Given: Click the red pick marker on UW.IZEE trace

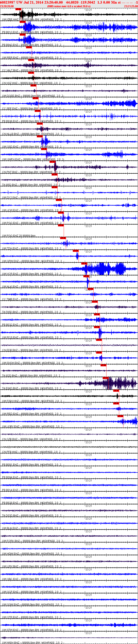Looking at the screenshot, I should click(x=18, y=9).
